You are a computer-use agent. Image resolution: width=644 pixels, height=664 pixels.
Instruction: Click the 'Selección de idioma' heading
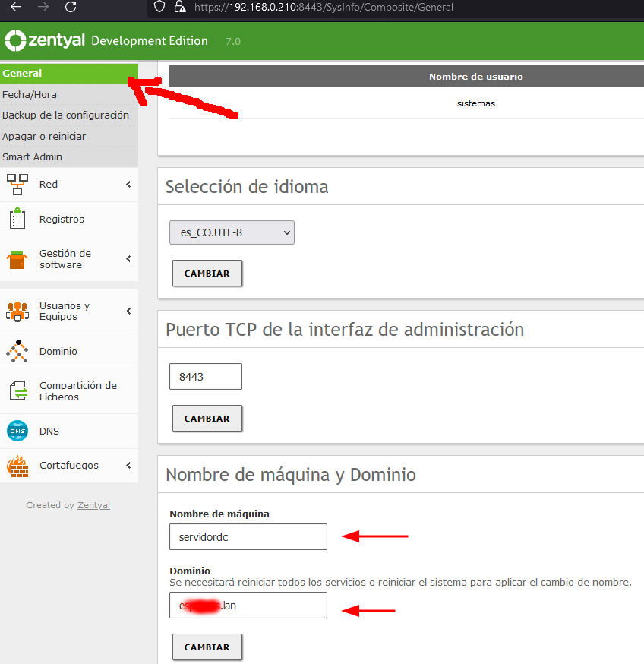pyautogui.click(x=247, y=187)
